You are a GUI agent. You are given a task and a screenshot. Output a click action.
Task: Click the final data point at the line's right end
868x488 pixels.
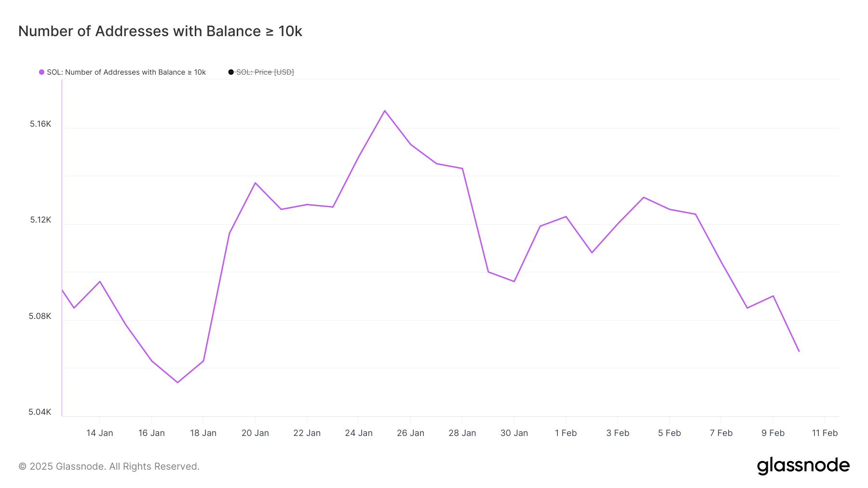[x=799, y=351]
